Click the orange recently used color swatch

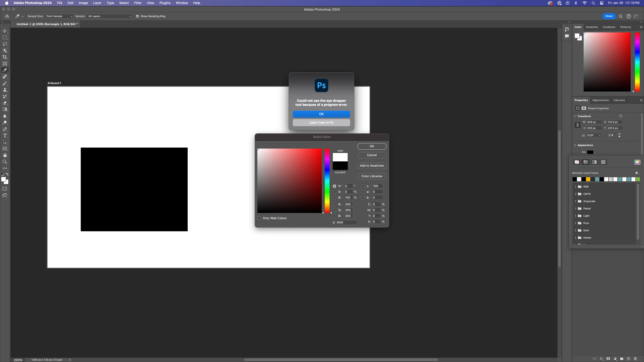588,179
